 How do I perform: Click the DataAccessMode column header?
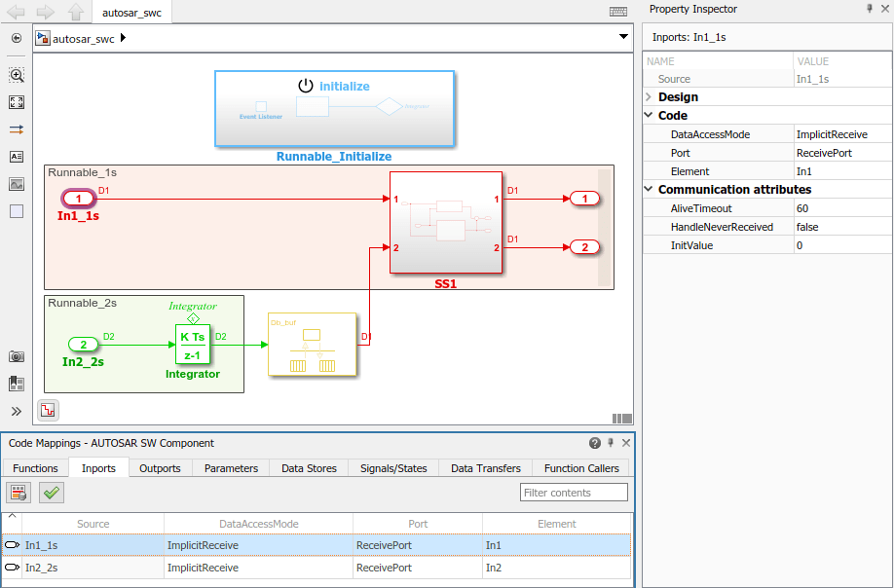(259, 524)
